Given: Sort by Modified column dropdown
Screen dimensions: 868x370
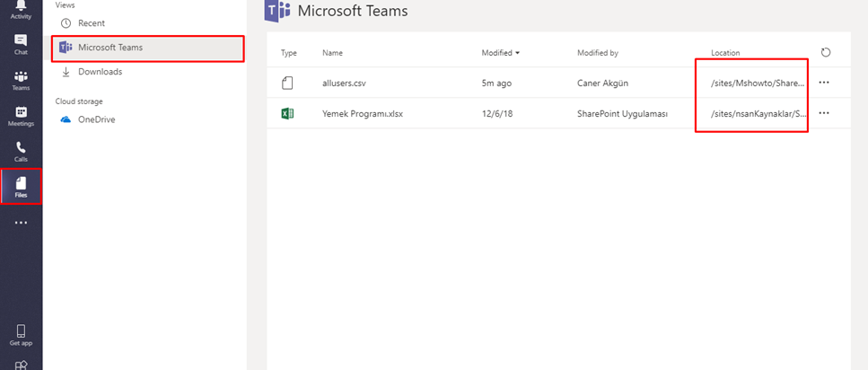Looking at the screenshot, I should 501,53.
